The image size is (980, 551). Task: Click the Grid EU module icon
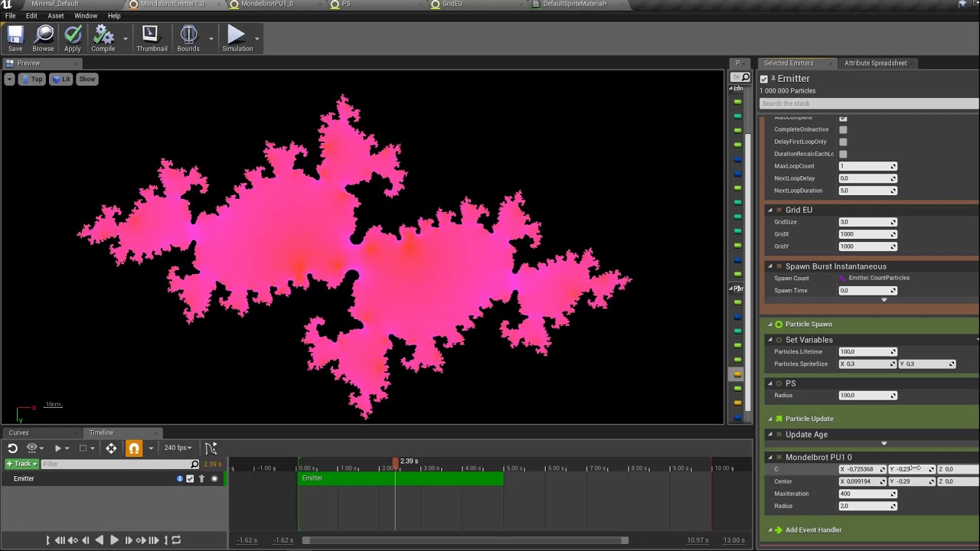click(779, 210)
